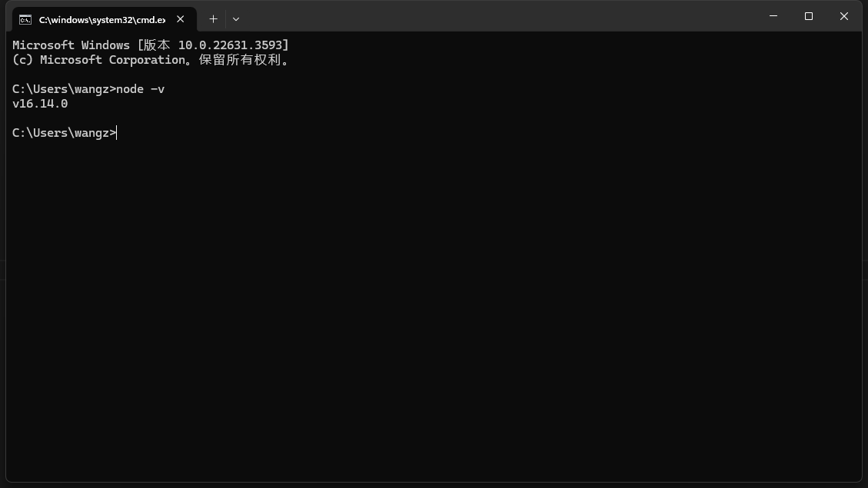Click the "Microsoft Windows" words in the first line

point(71,45)
